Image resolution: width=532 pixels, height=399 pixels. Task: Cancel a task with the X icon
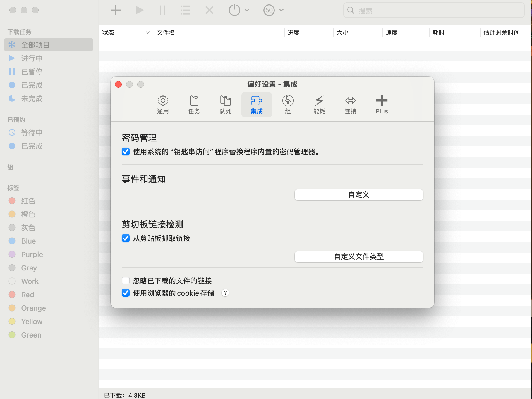point(209,10)
